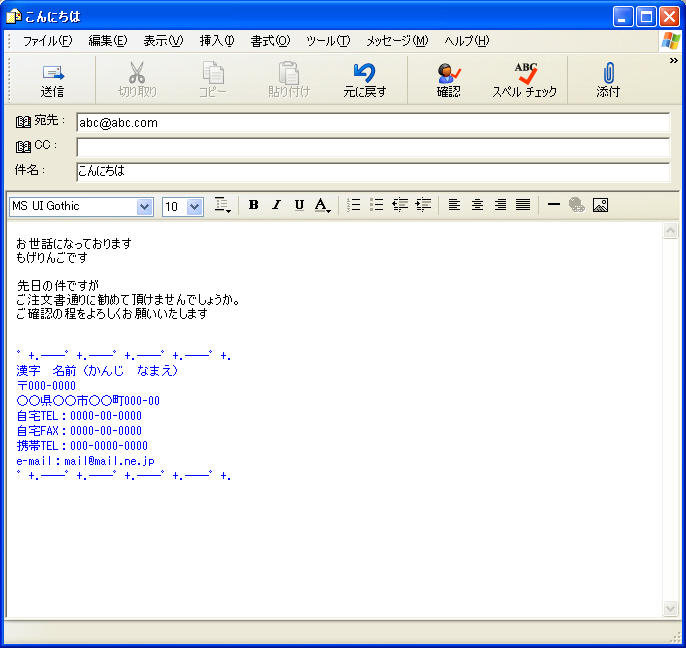Viewport: 686px width, 648px height.
Task: Center align text
Action: tap(477, 205)
